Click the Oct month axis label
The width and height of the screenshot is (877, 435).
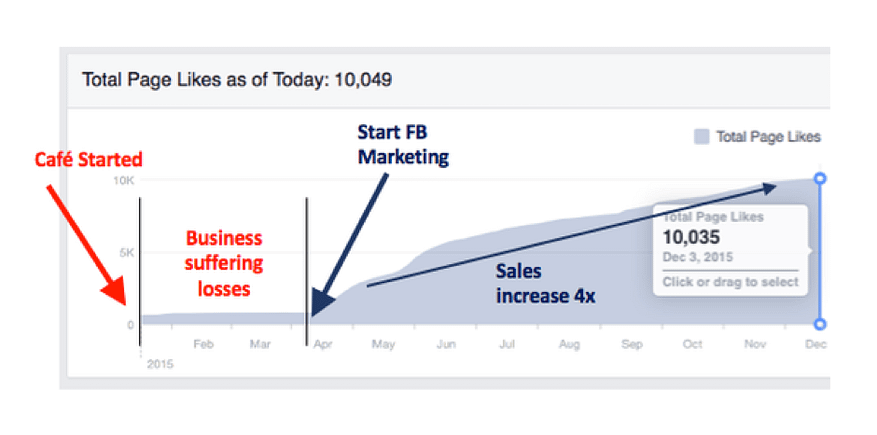[692, 344]
